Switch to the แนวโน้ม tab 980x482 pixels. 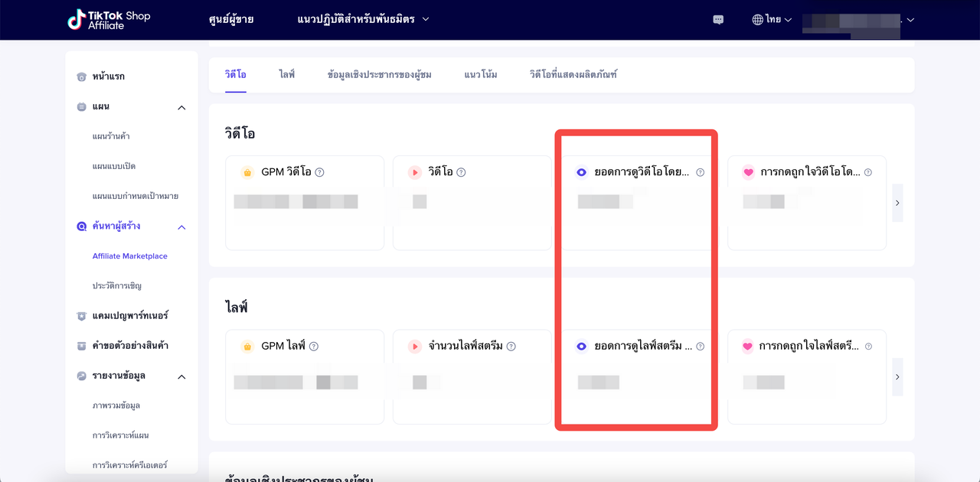pos(480,74)
